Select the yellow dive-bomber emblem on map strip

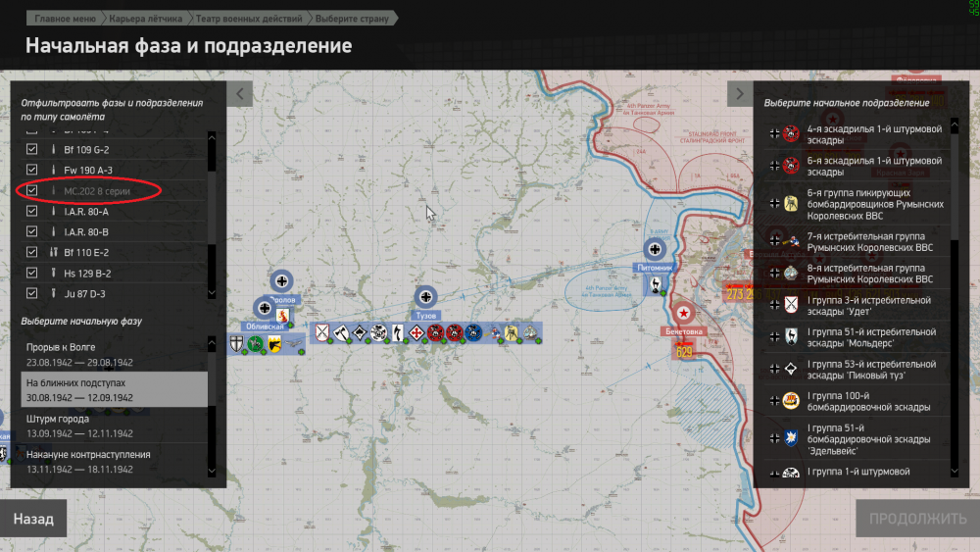512,332
